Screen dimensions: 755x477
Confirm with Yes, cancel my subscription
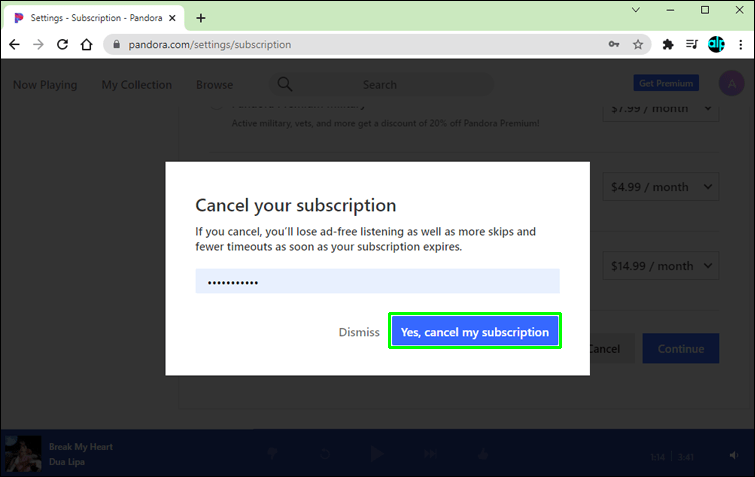point(475,331)
